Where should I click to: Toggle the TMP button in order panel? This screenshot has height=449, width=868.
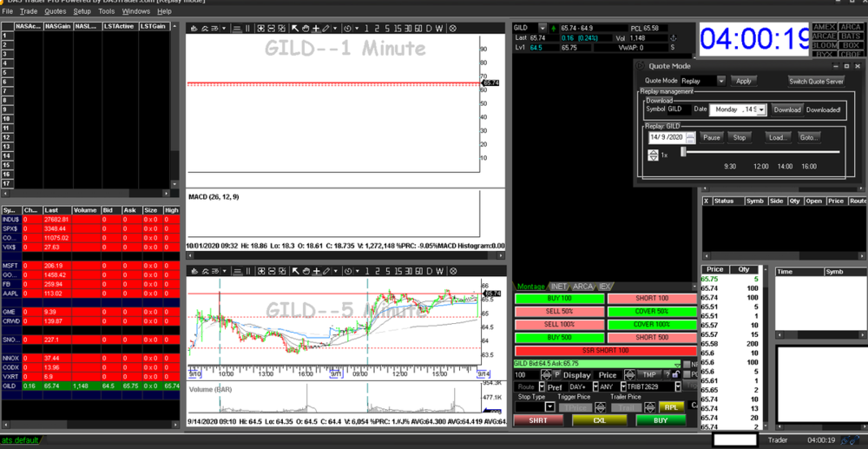point(649,375)
